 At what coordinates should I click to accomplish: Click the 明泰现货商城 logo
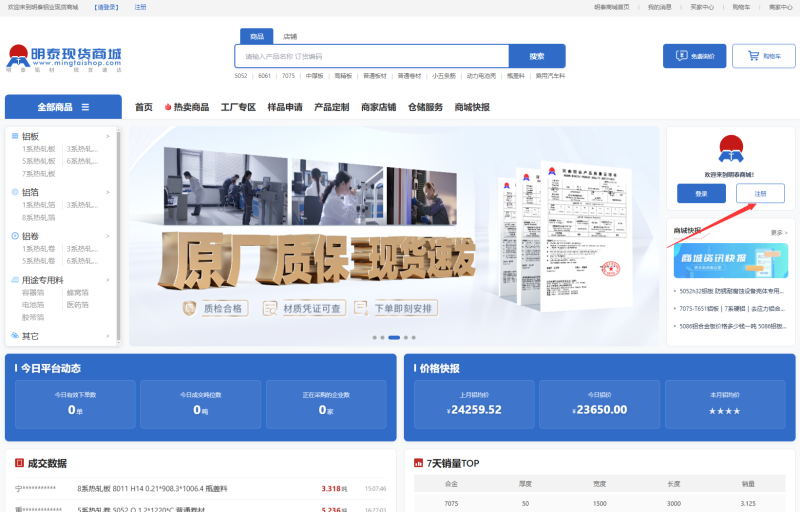[x=64, y=58]
